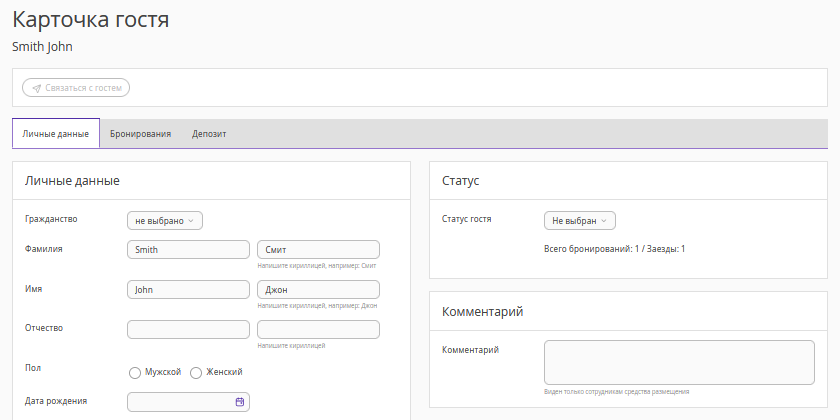The image size is (840, 420).
Task: Open the Депозит tab
Action: click(x=209, y=133)
